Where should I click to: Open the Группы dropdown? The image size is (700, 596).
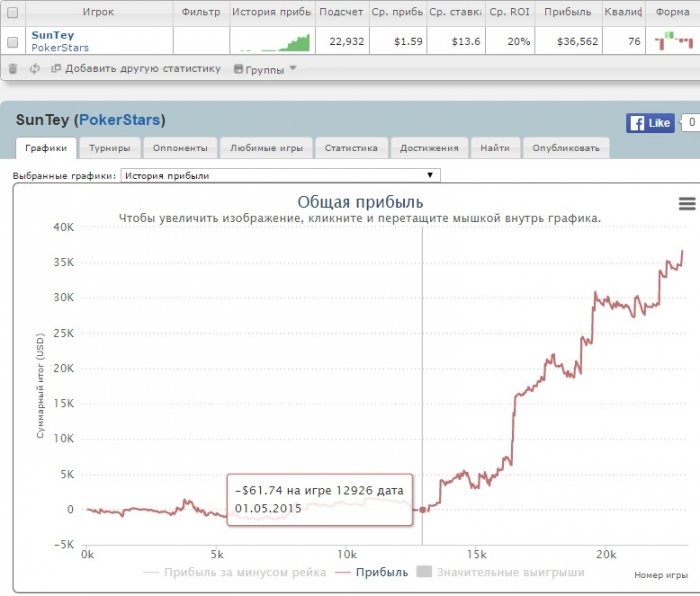click(265, 69)
